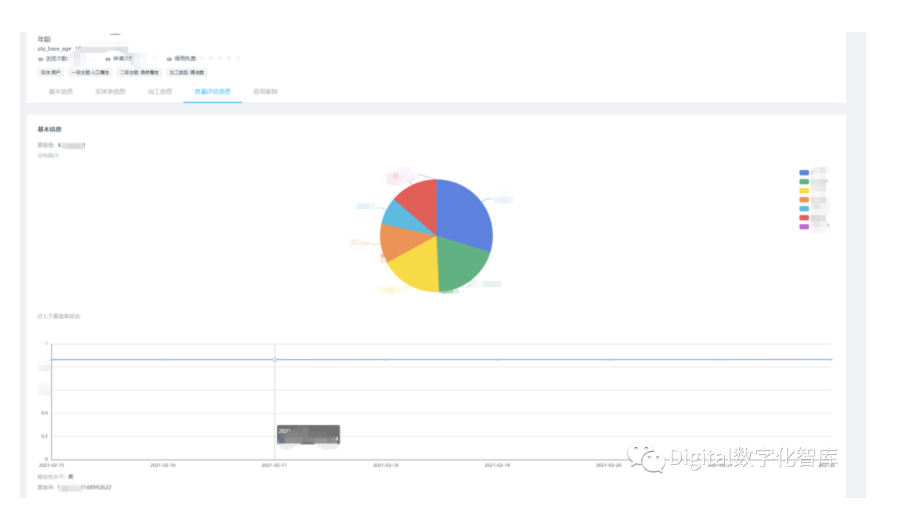Screen dimensions: 909x523
Task: Click the 加工类型 tag
Action: click(187, 72)
